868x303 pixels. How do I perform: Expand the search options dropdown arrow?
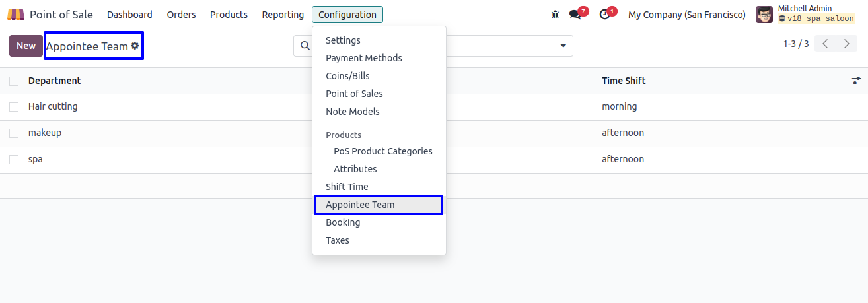563,46
